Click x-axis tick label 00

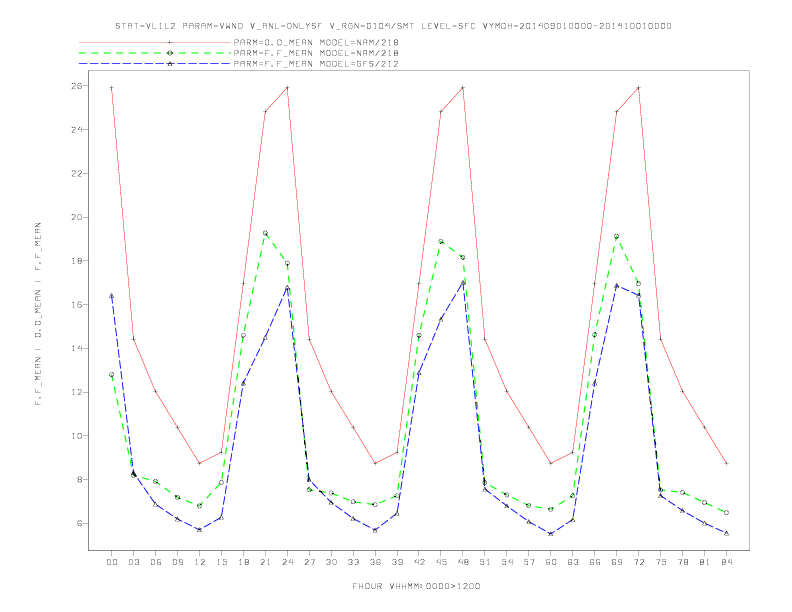point(112,562)
